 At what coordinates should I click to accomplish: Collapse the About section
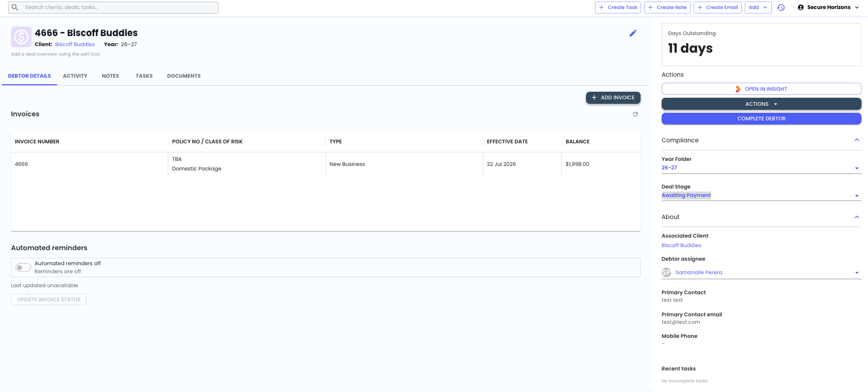[x=857, y=217]
